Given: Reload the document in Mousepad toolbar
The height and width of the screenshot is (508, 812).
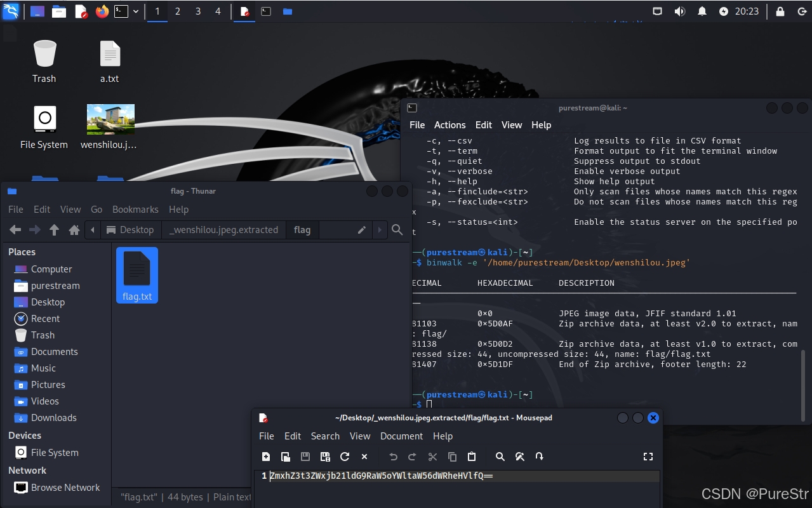Looking at the screenshot, I should tap(345, 457).
